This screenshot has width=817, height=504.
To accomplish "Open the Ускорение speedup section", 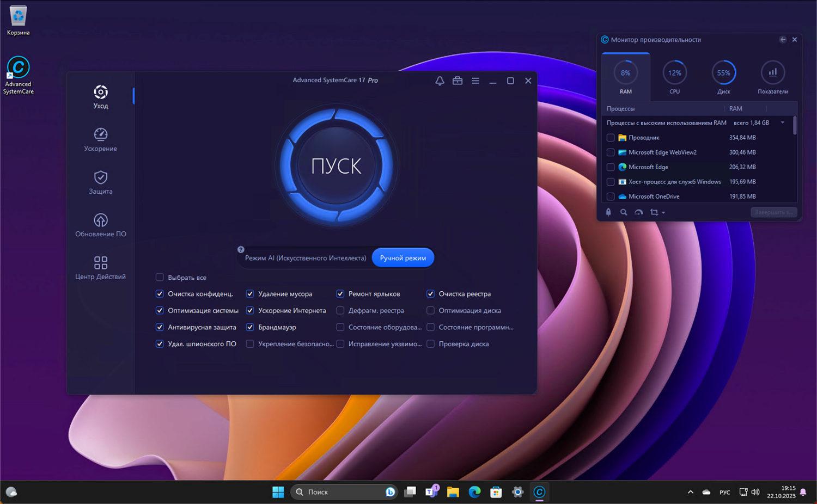I will 101,139.
